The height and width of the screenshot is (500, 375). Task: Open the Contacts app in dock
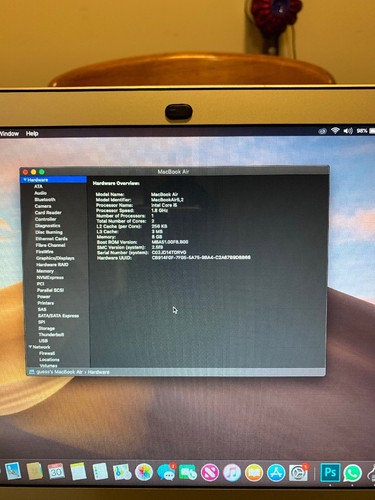pos(34,471)
